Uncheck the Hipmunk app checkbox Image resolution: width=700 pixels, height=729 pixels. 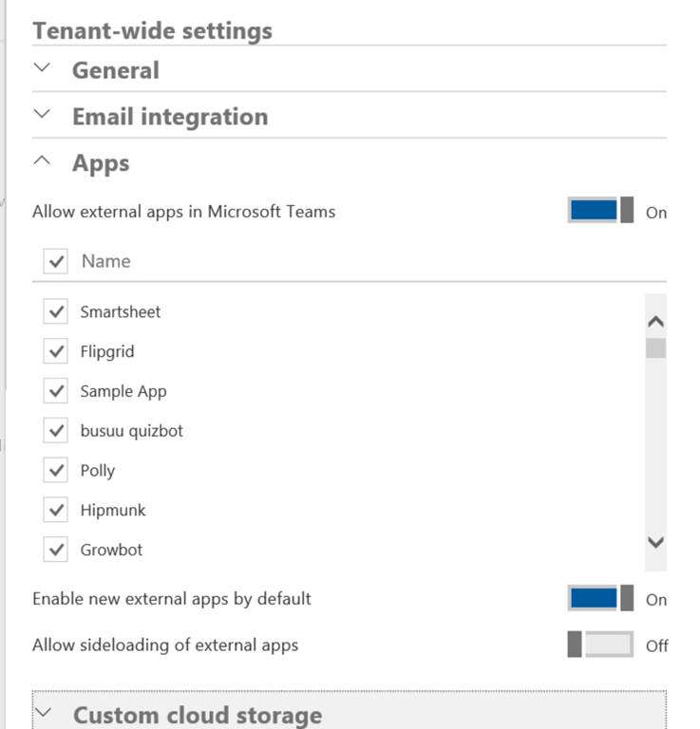coord(56,511)
